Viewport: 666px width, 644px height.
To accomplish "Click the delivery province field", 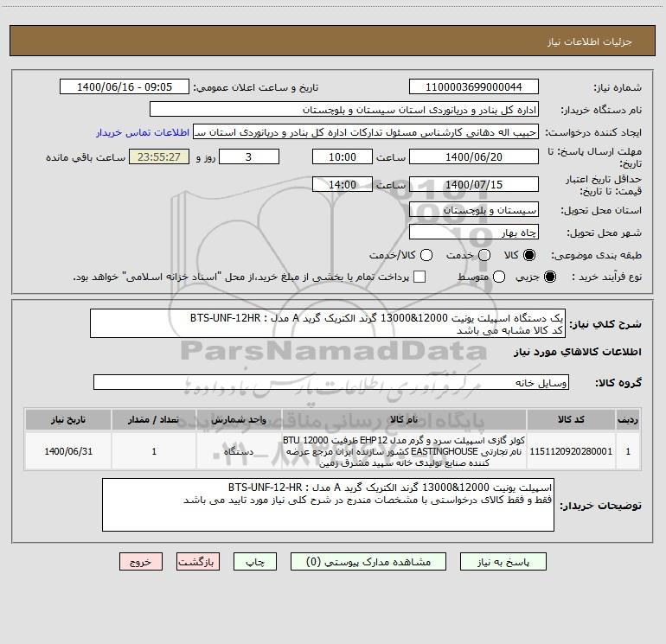I will (x=474, y=210).
